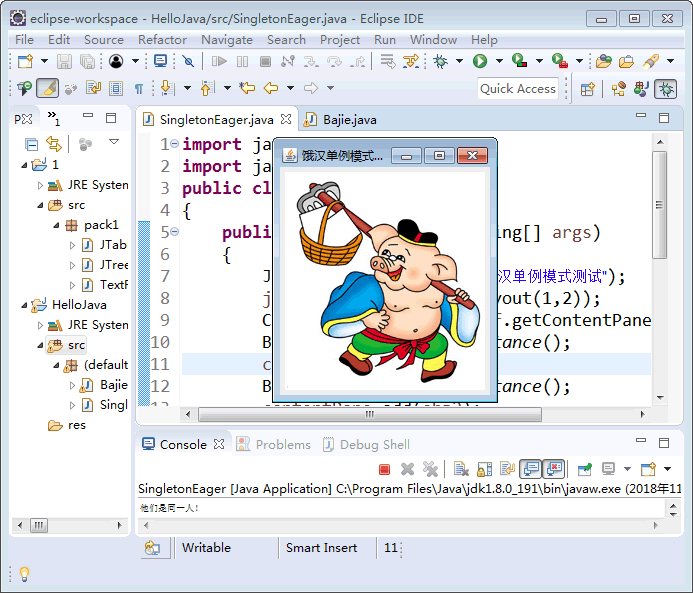Click the New wizard icon in toolbar

pyautogui.click(x=25, y=61)
